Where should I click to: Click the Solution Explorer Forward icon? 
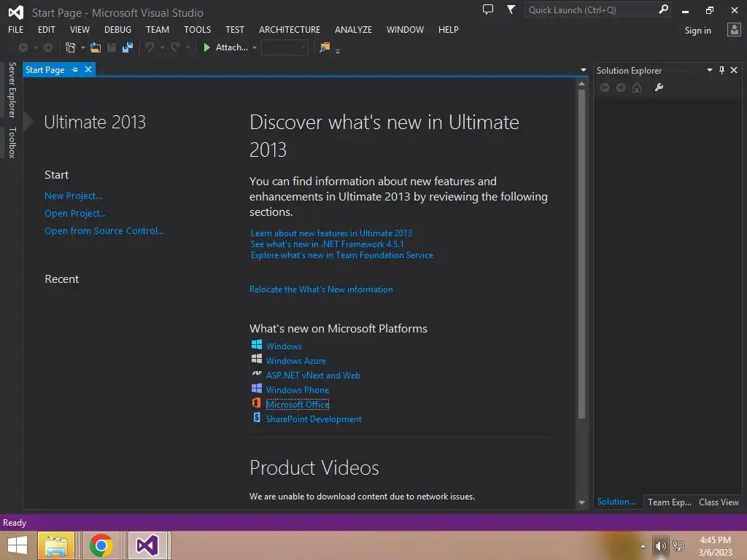pyautogui.click(x=621, y=87)
